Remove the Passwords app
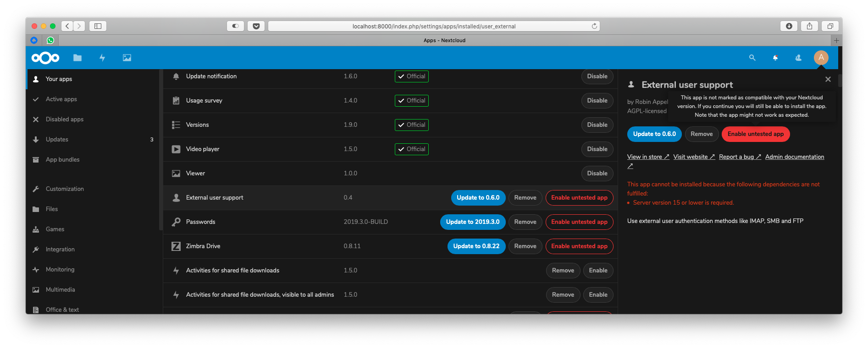The height and width of the screenshot is (348, 868). (525, 222)
